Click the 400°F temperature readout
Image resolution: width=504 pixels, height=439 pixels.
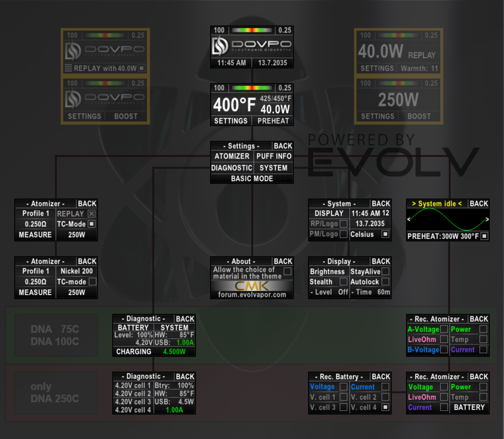pos(234,104)
